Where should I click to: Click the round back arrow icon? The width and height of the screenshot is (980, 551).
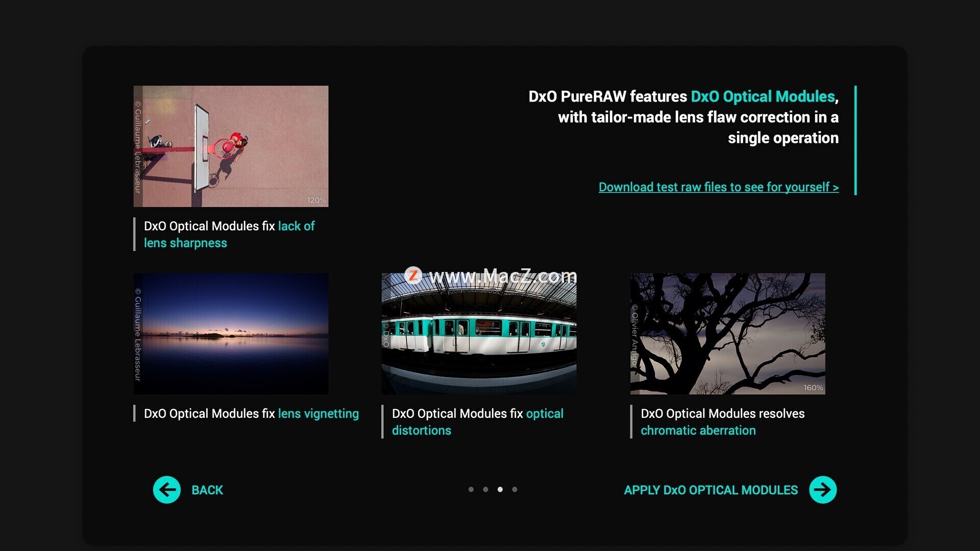pyautogui.click(x=167, y=490)
